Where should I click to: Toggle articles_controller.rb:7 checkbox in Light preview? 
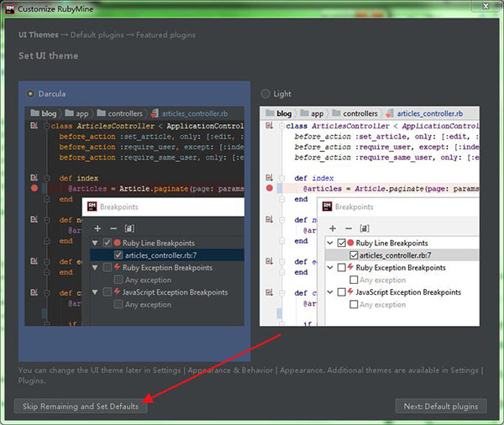coord(354,255)
